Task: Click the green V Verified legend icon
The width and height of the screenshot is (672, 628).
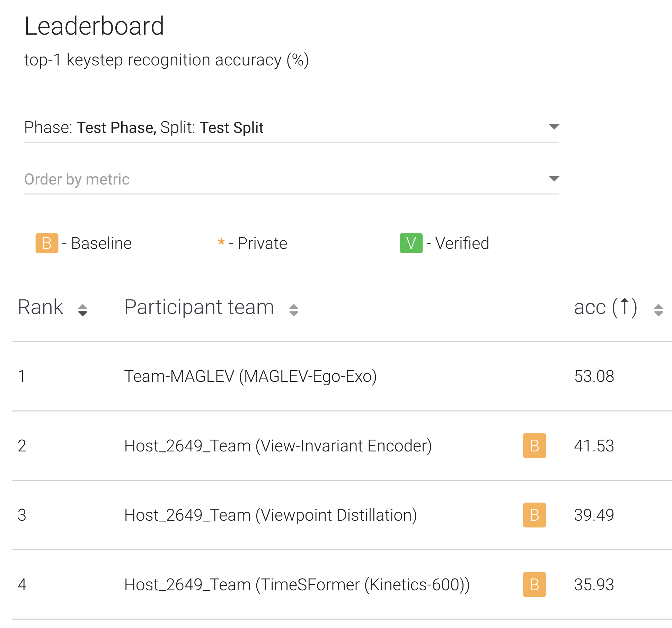Action: point(411,243)
